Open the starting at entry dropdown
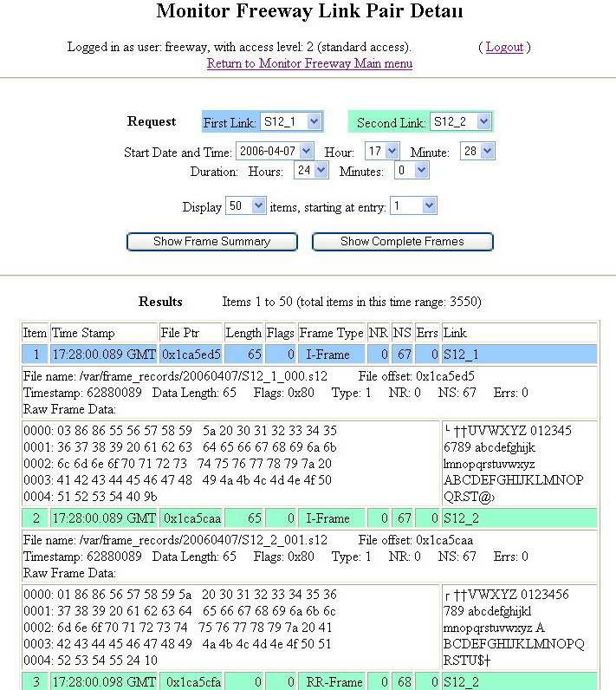 412,206
